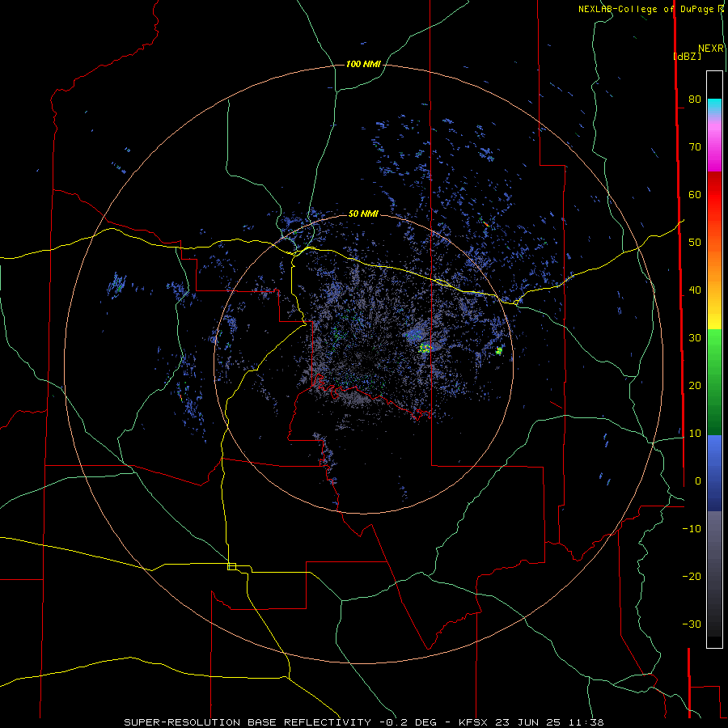Click the 60 dBZ scale value
Screen dimensions: 728x728
coord(695,194)
